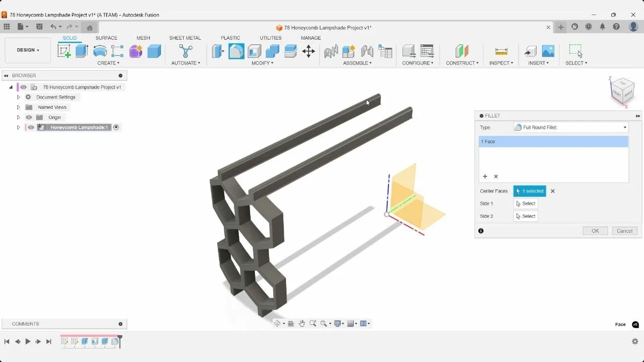Switch to the MESH tab

click(143, 38)
